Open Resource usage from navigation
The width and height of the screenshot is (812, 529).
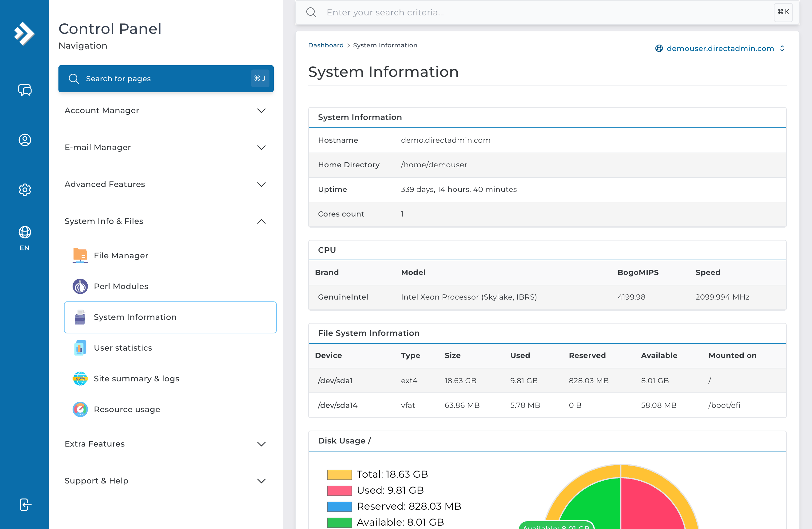point(170,409)
